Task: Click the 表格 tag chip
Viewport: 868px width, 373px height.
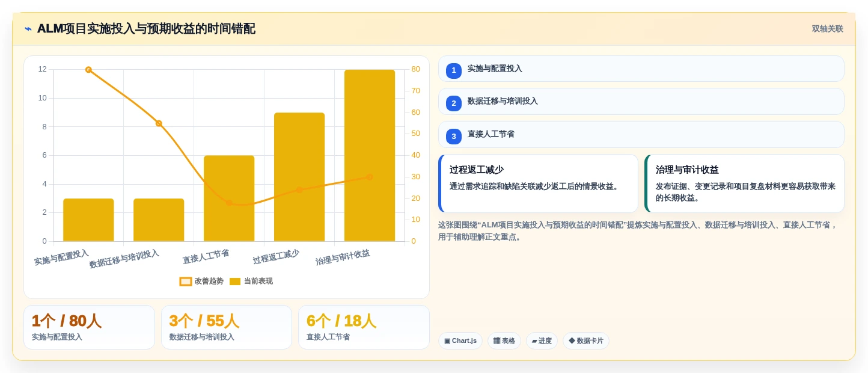Action: (504, 341)
